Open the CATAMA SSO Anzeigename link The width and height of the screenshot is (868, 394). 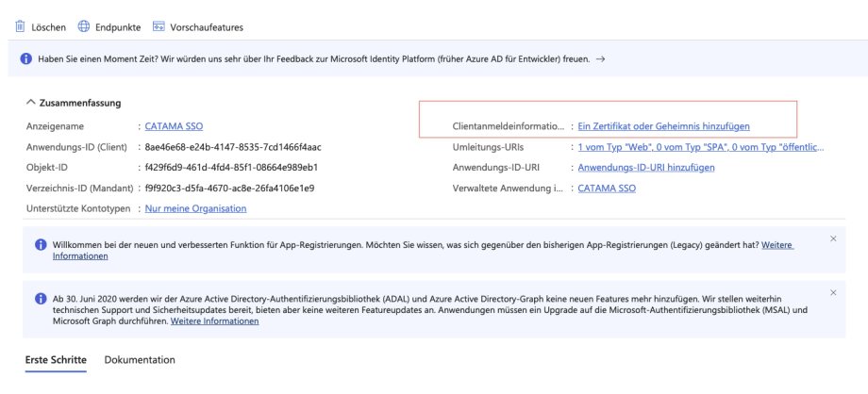[x=174, y=126]
